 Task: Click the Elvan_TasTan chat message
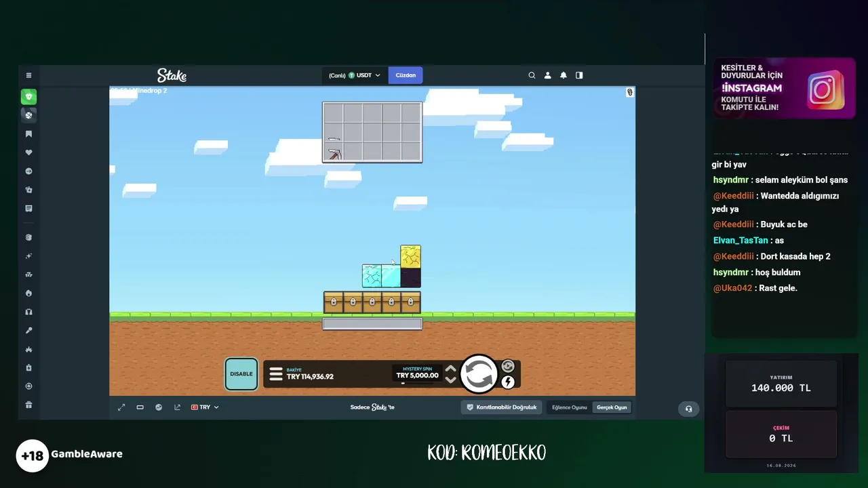tap(749, 241)
